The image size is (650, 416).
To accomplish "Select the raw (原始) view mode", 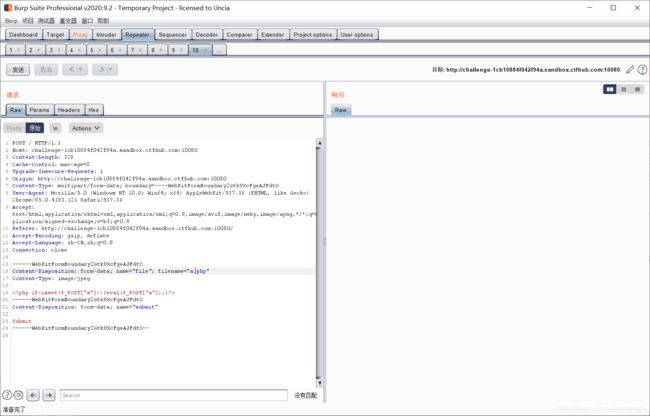I will (35, 128).
